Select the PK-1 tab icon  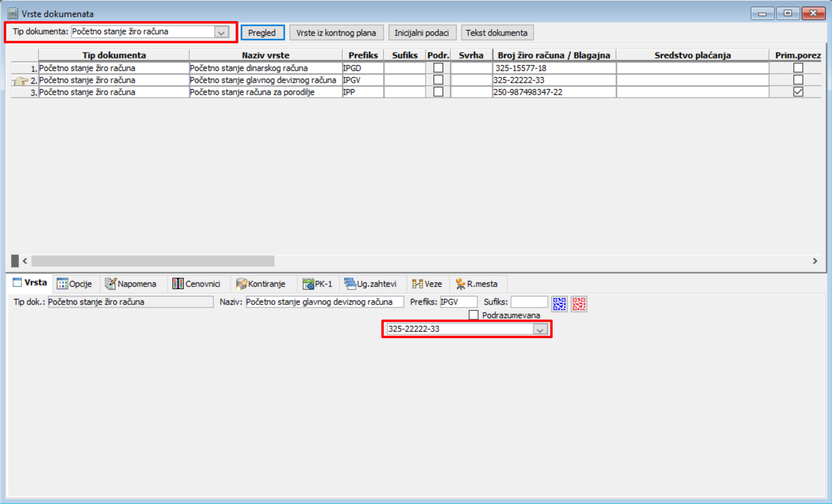pos(308,284)
